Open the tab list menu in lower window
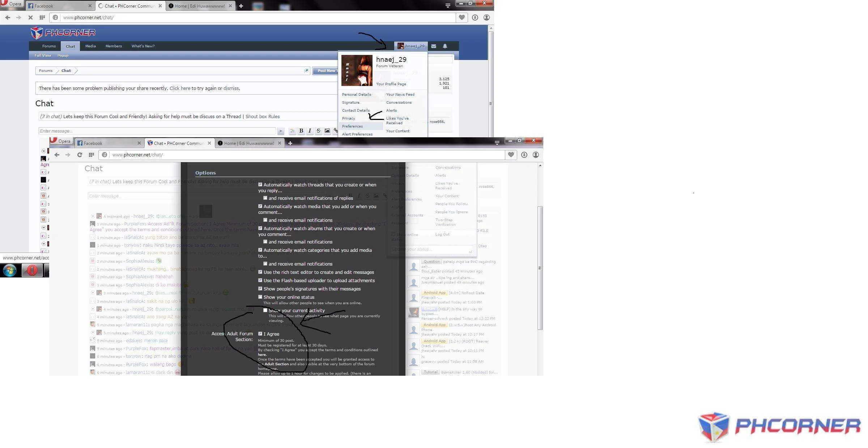This screenshot has height=448, width=868. (497, 143)
